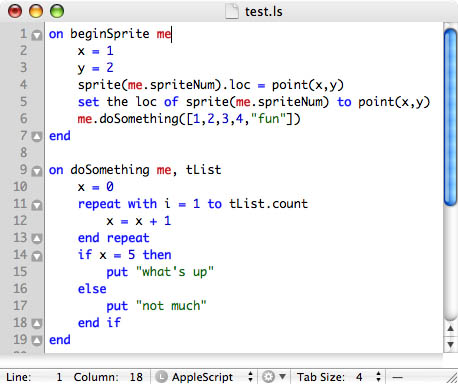Click the vertical scrollbar thumb
Image resolution: width=458 pixels, height=384 pixels.
pos(451,117)
